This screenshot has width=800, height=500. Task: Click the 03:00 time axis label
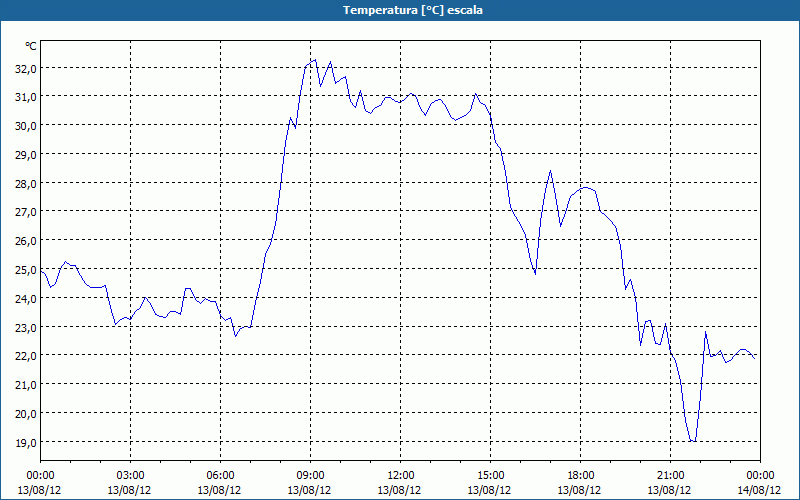click(x=130, y=476)
